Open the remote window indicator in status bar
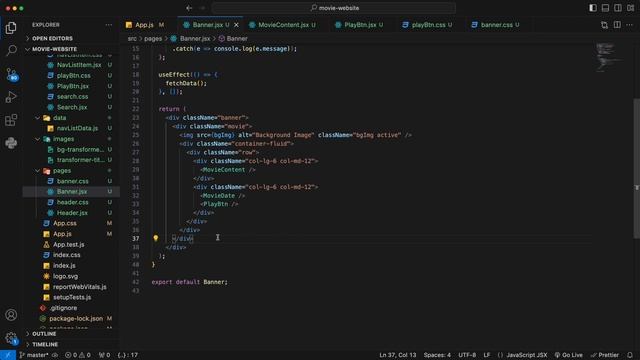Screen dimensions: 640x360 [8, 355]
